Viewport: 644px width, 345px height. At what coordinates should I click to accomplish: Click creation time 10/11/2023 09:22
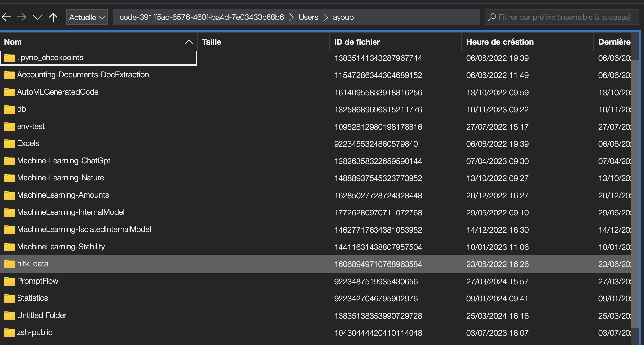tap(497, 110)
